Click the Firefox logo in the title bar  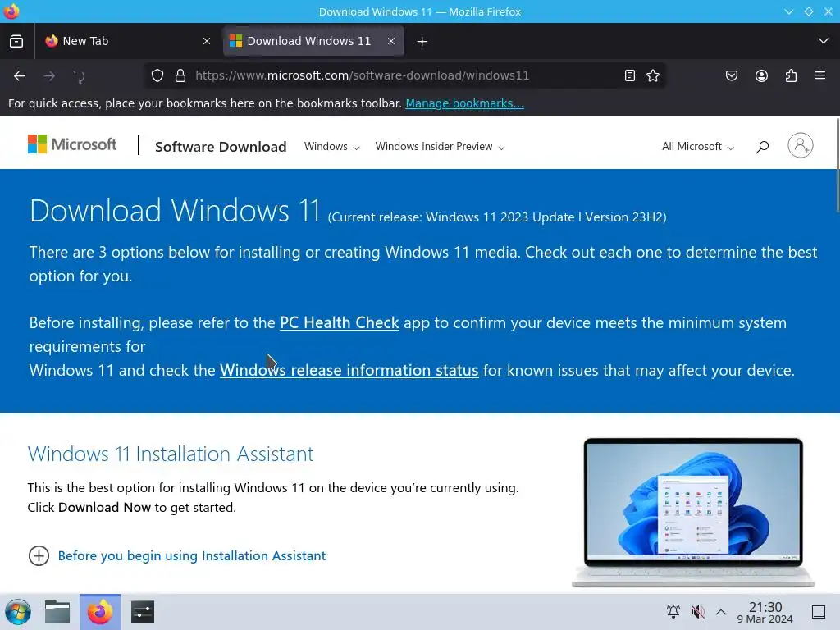(x=11, y=11)
